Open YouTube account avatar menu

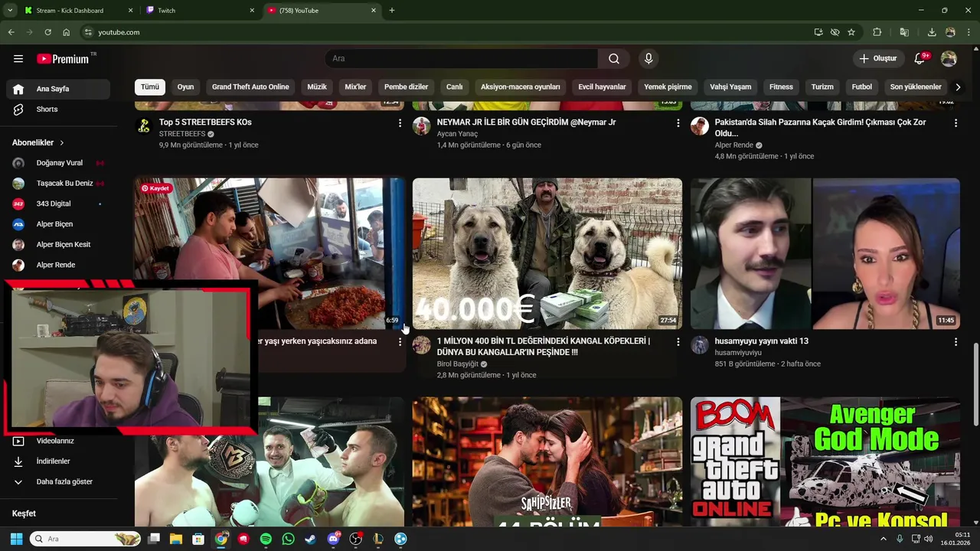click(x=949, y=59)
